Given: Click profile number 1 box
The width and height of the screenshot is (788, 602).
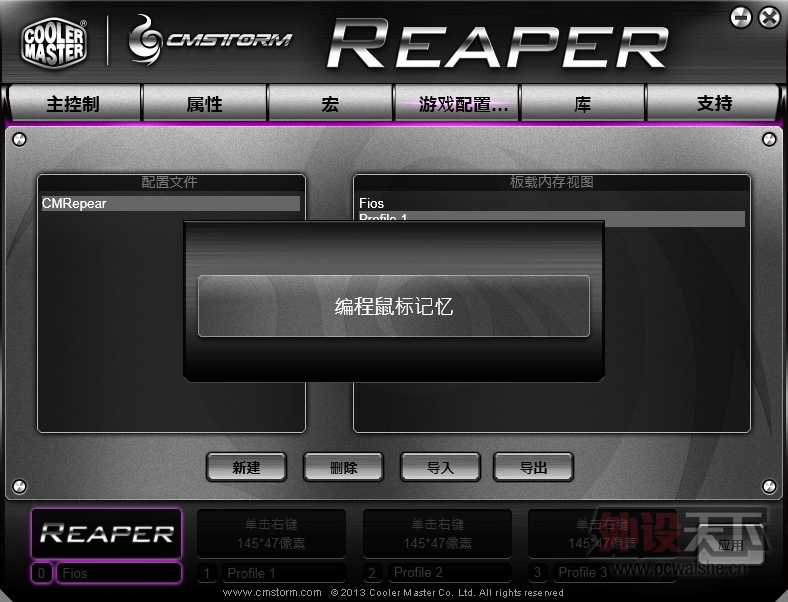Looking at the screenshot, I should [207, 573].
